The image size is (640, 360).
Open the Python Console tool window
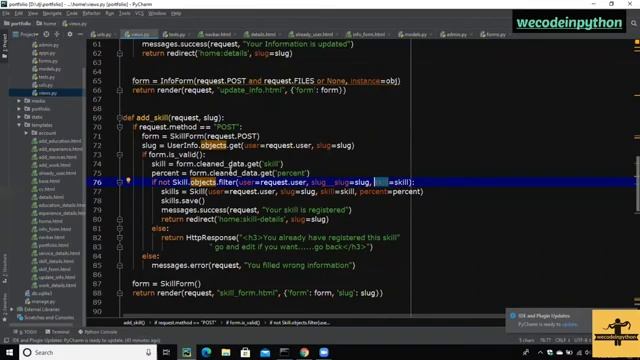tap(98, 332)
